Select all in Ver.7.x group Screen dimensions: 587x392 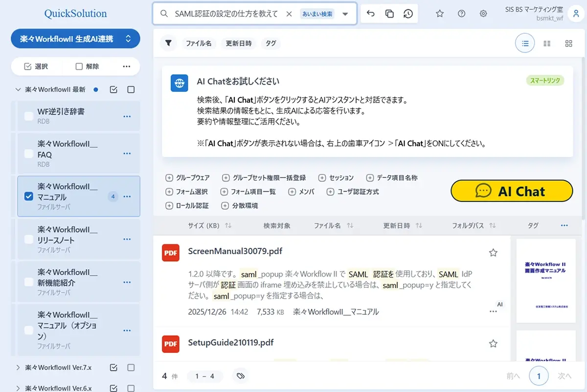coord(113,368)
